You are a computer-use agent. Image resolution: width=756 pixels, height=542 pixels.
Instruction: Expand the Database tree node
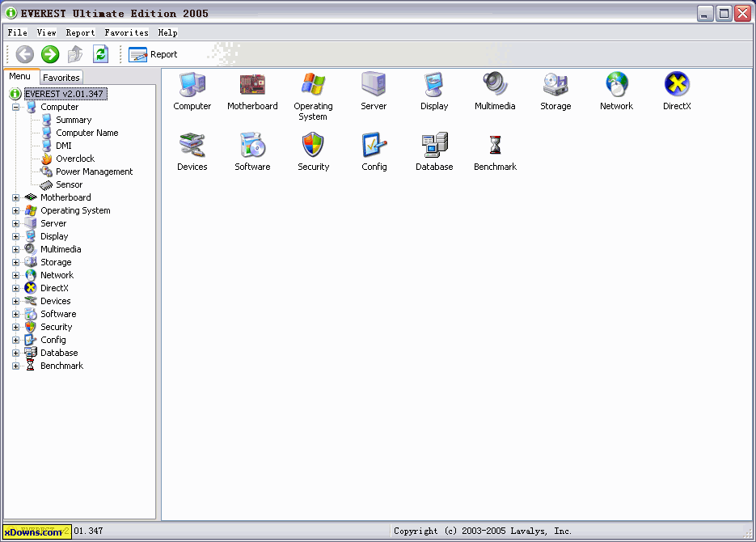coord(16,353)
